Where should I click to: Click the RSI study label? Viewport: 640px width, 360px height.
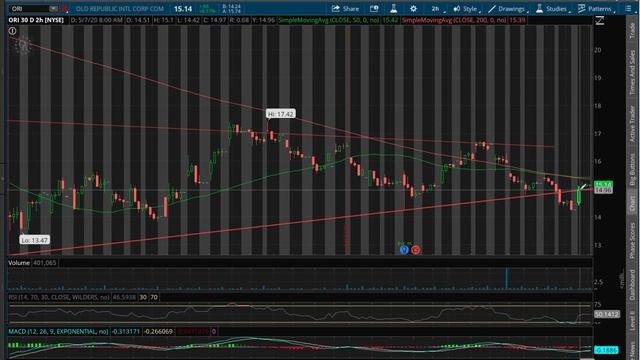tap(59, 297)
